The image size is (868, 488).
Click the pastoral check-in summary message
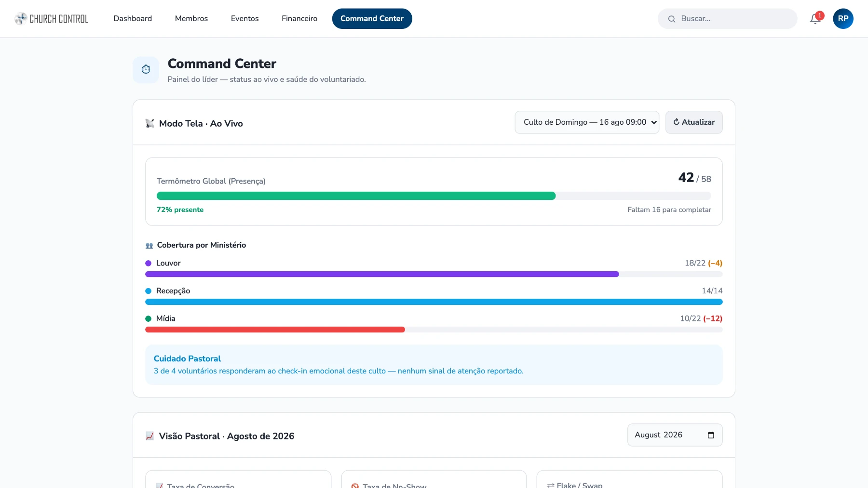[339, 371]
